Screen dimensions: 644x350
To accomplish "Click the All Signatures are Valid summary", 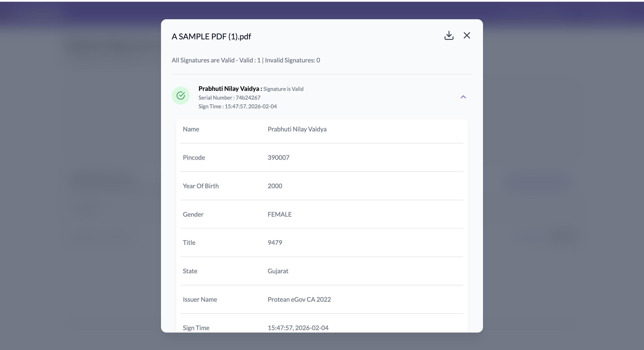I will coord(246,60).
